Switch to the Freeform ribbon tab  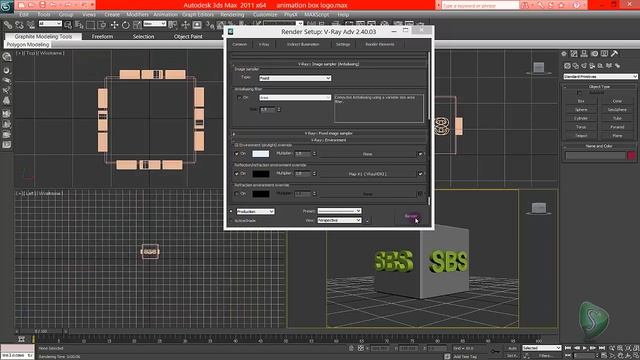point(102,36)
